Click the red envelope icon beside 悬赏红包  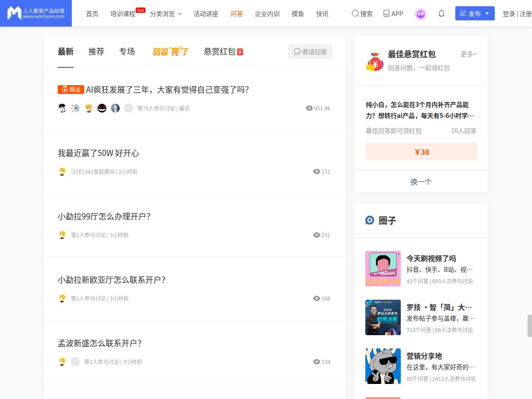[x=240, y=52]
